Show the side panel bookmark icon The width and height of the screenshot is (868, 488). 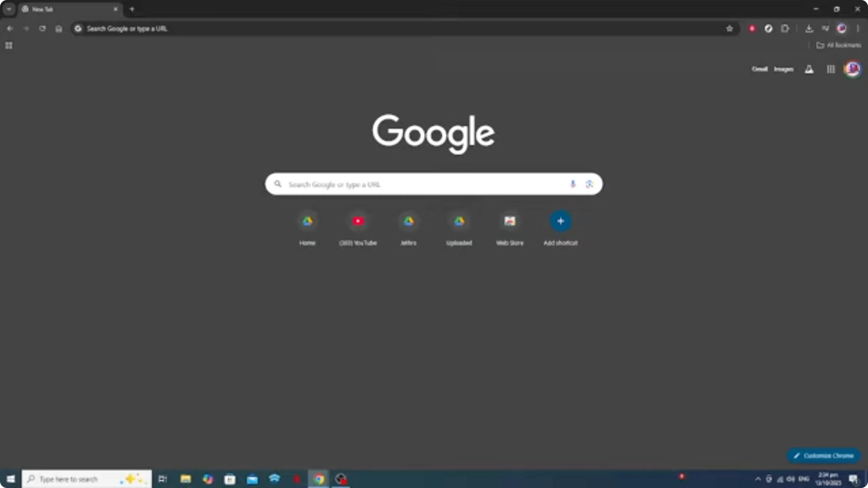pos(825,29)
